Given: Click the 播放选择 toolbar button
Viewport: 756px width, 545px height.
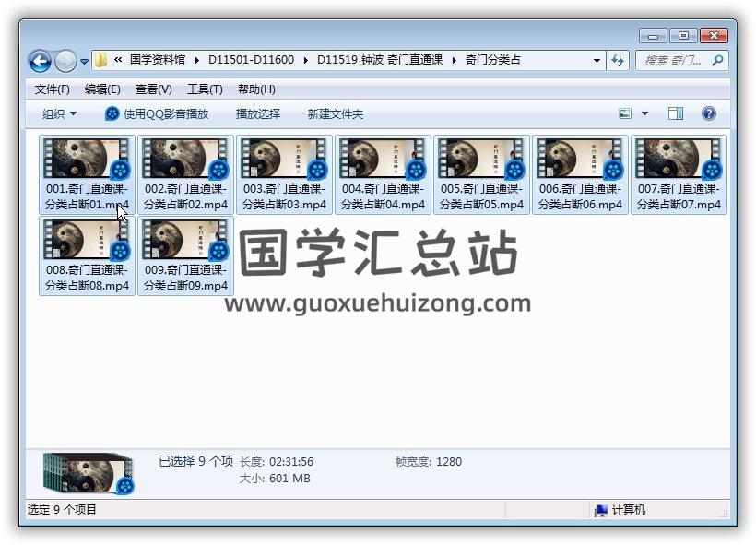Looking at the screenshot, I should point(258,114).
